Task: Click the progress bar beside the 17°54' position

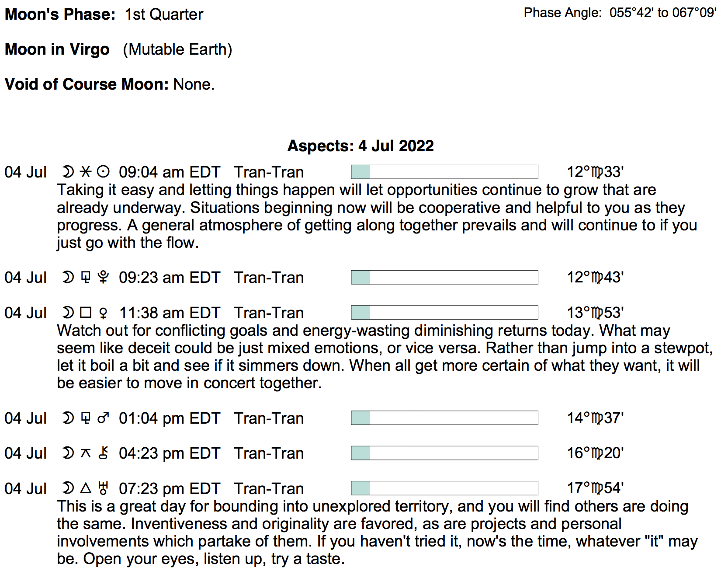Action: [444, 488]
